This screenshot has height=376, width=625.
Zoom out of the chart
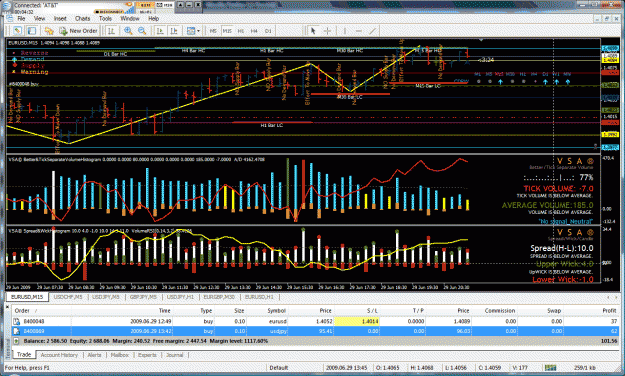142,31
